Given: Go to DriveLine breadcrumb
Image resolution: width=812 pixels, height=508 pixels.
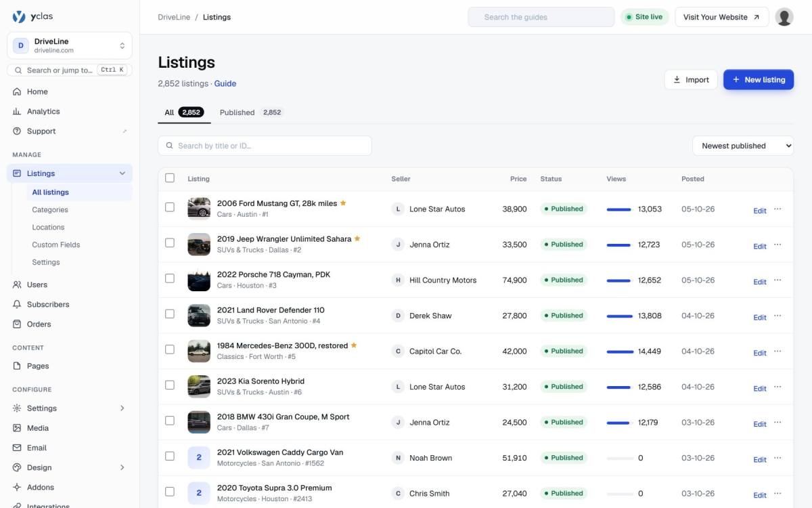Looking at the screenshot, I should (x=174, y=17).
